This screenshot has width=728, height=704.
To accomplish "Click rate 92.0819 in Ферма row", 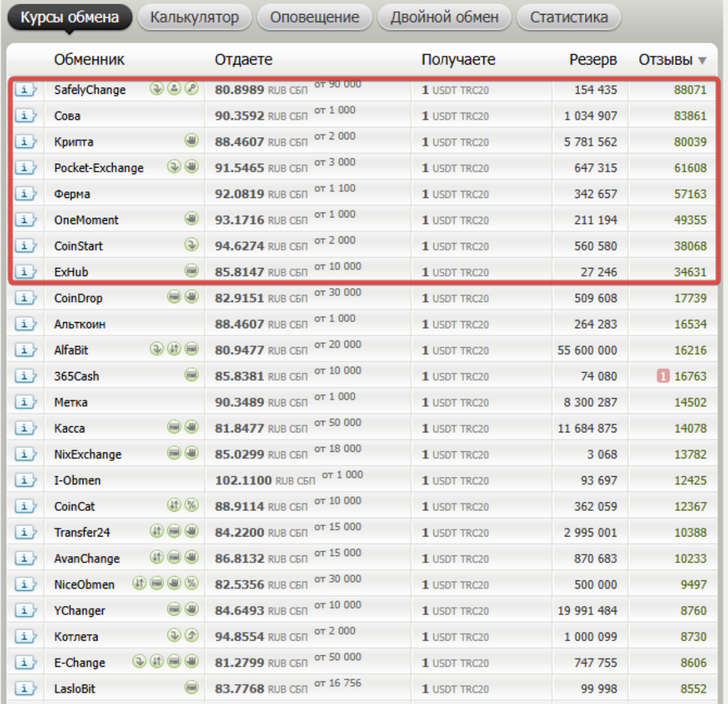I will [x=240, y=194].
